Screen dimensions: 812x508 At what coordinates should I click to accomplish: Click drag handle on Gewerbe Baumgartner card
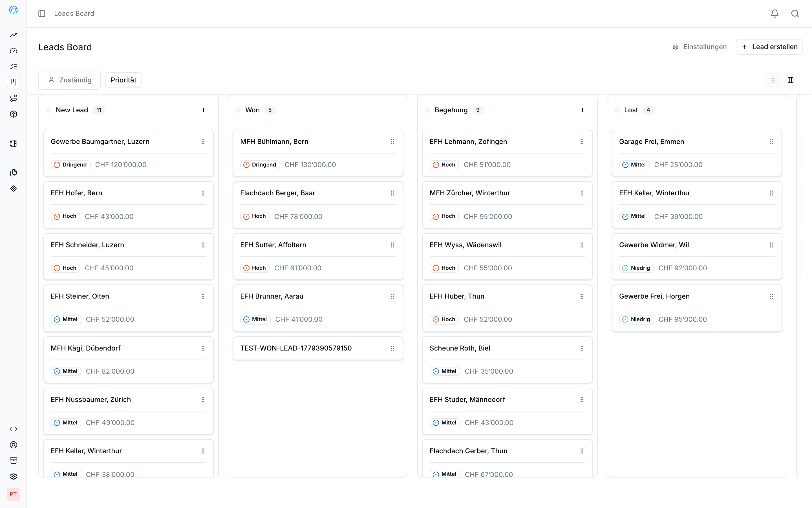tap(203, 142)
